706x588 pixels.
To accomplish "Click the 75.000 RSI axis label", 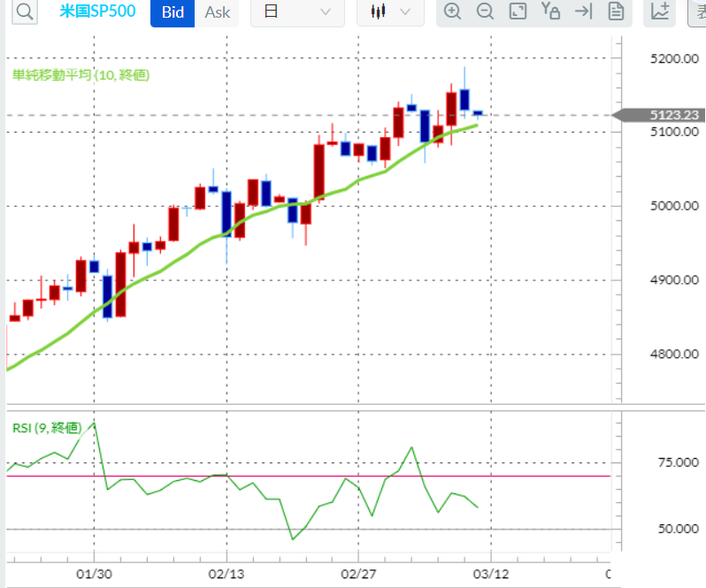I will tap(678, 462).
